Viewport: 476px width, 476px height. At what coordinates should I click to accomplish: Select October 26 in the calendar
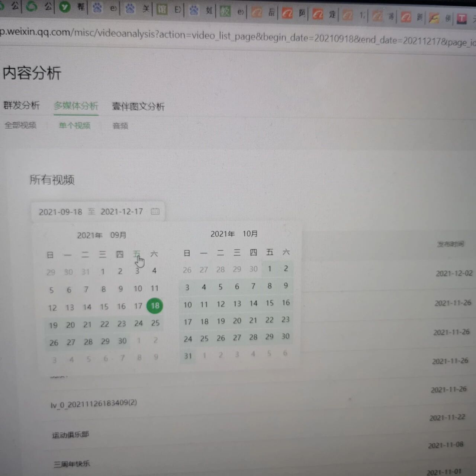click(221, 338)
